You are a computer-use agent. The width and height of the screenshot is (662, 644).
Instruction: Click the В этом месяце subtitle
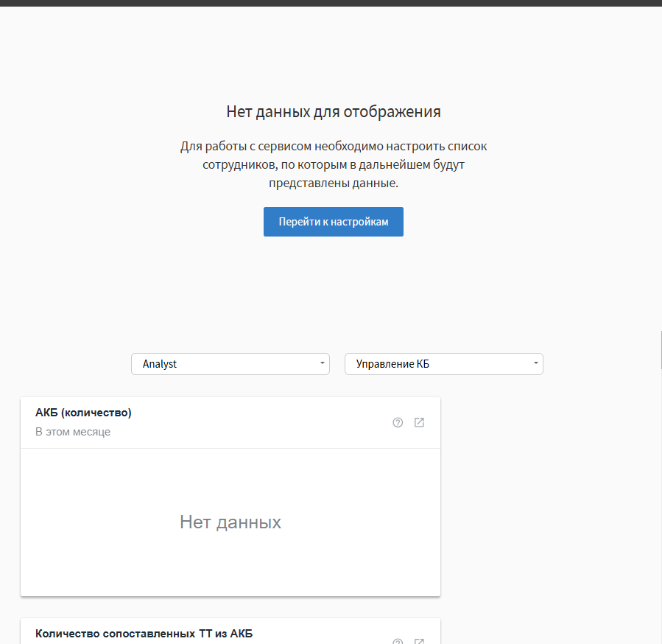73,432
